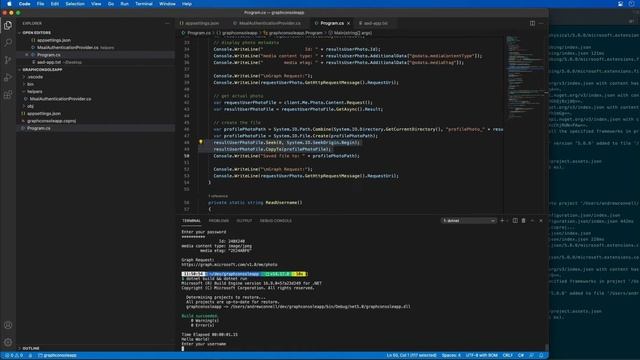Click Spaces: 4 indentation in status bar
The height and width of the screenshot is (360, 640).
coord(451,355)
